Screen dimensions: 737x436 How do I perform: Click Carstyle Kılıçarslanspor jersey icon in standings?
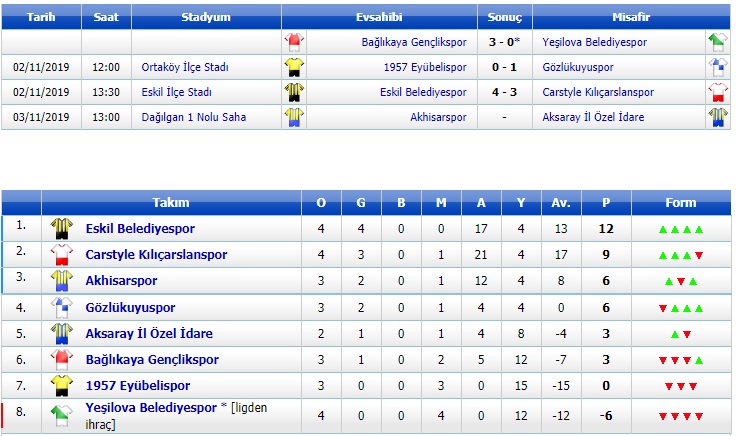(62, 255)
